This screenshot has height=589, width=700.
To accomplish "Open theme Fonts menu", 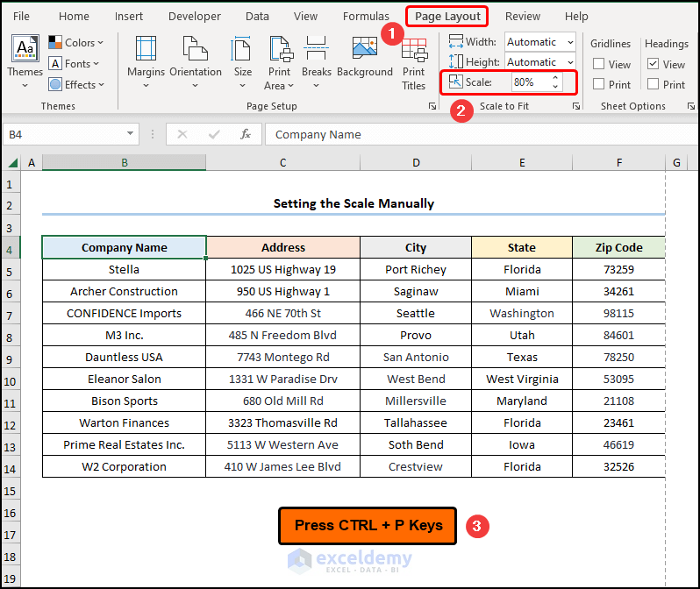I will coord(74,64).
